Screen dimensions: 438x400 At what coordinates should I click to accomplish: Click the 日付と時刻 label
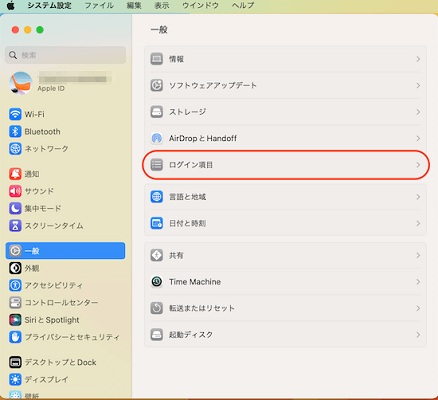tap(187, 223)
